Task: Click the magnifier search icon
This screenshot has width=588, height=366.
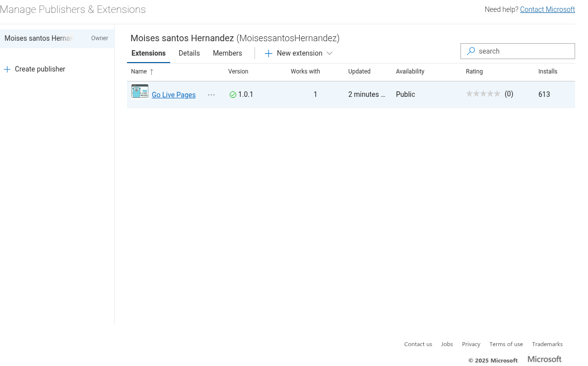Action: 471,51
